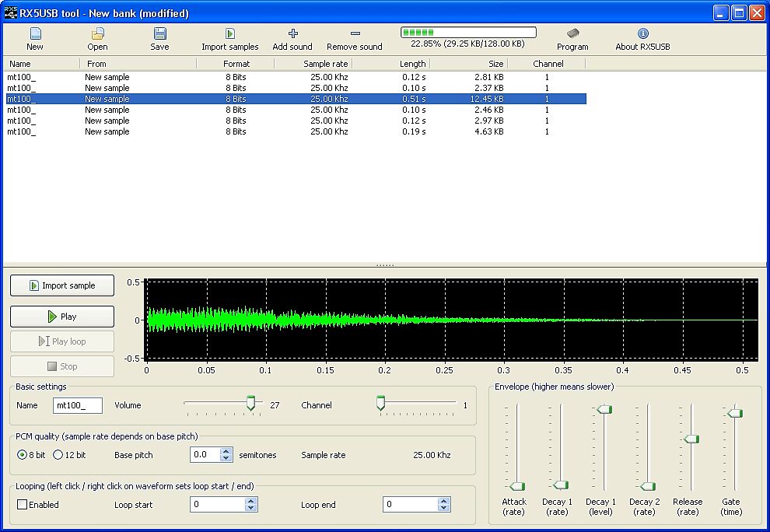Click the panel splitter grip dots

tap(385, 265)
